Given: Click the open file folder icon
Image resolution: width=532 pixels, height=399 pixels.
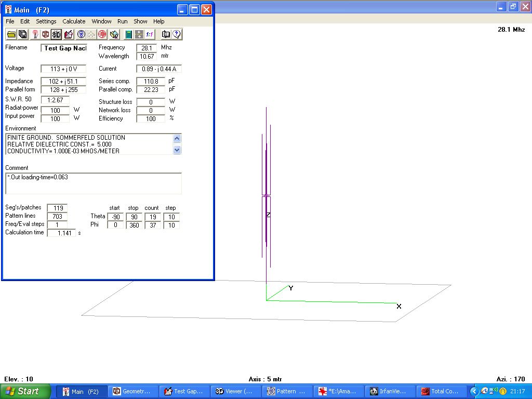Looking at the screenshot, I should pos(11,34).
